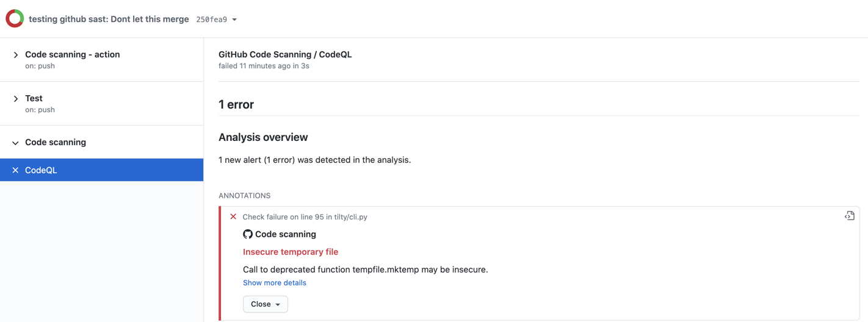Select the CodeQL check run

coord(101,170)
